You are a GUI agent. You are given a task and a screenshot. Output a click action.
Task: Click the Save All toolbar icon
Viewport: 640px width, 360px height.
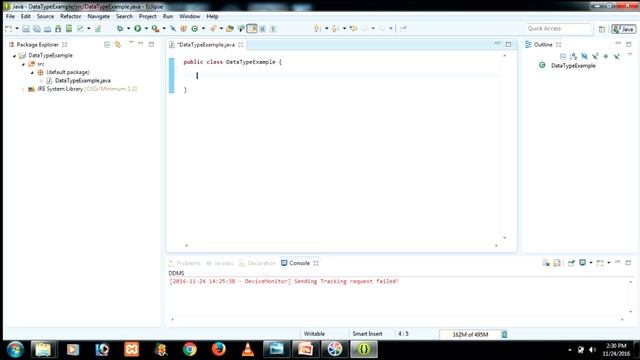[37, 29]
